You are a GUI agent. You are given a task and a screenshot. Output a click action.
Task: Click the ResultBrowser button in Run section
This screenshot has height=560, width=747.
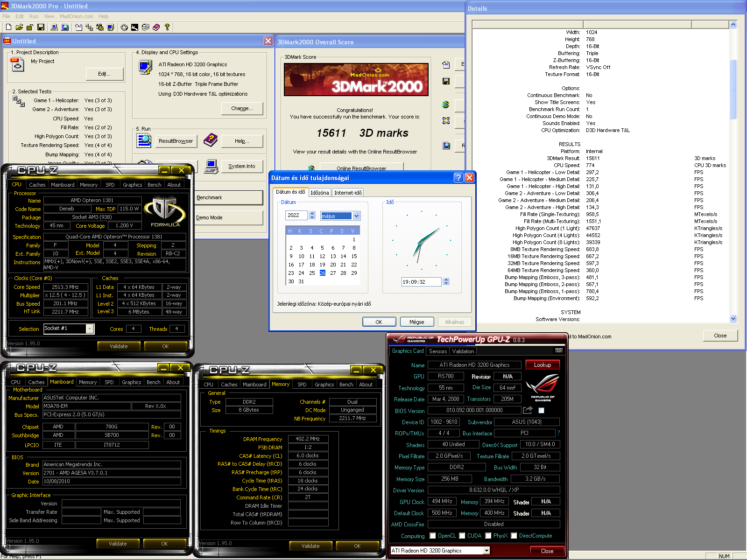(x=176, y=141)
